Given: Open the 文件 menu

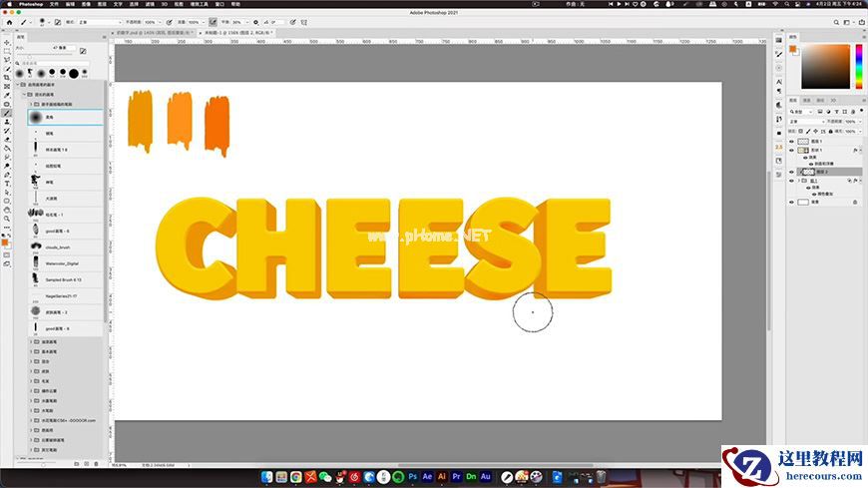Looking at the screenshot, I should (x=54, y=4).
